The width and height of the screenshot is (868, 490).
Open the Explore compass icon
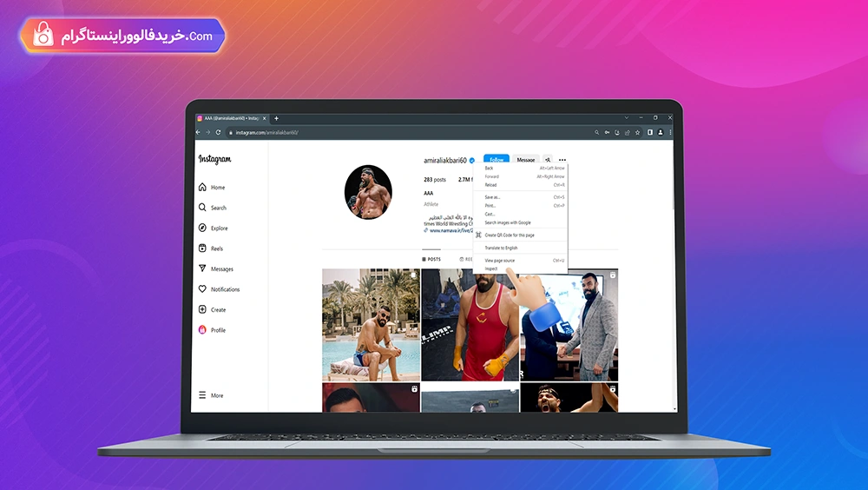click(202, 228)
